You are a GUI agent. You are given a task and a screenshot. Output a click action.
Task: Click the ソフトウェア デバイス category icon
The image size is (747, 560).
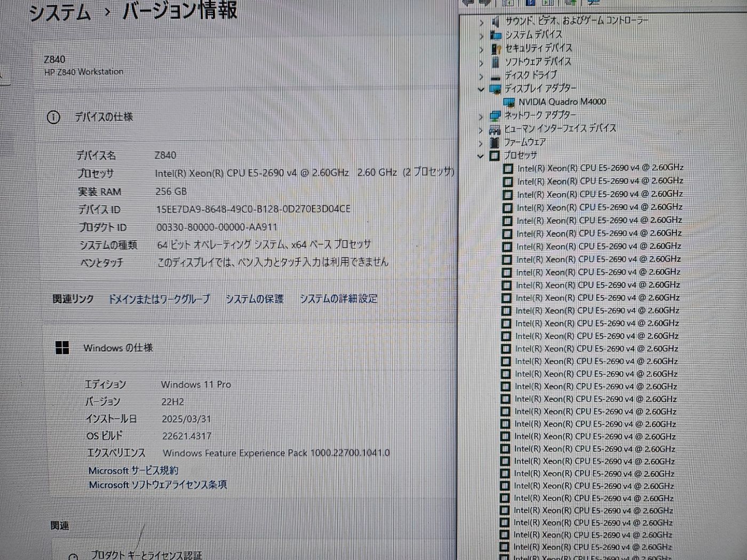[x=496, y=62]
